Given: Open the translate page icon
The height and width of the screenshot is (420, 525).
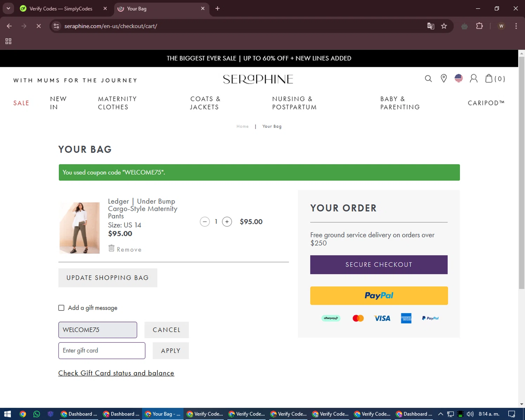Looking at the screenshot, I should tap(431, 26).
